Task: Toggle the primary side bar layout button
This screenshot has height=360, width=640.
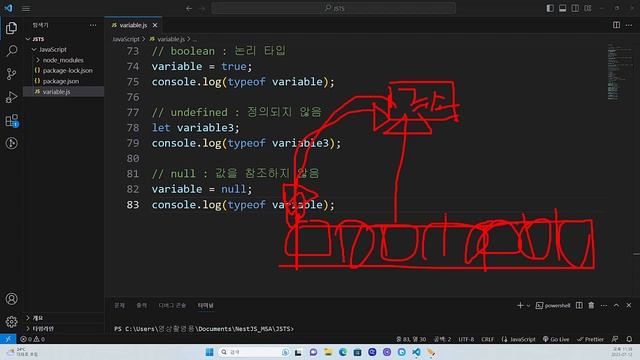Action: tap(550, 8)
